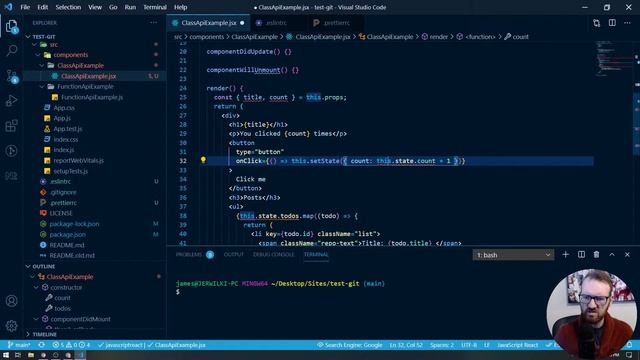Click line number 32 in the gutter
640x360 pixels.
183,161
